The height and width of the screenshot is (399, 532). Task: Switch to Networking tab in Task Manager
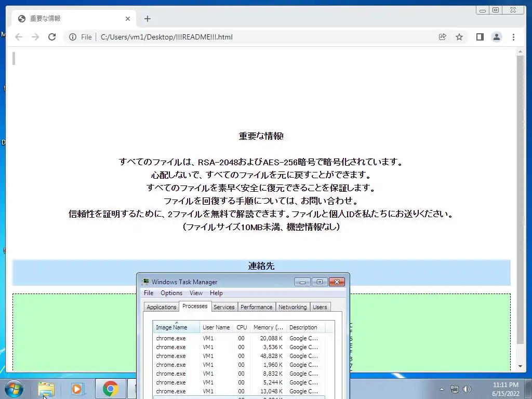[292, 307]
